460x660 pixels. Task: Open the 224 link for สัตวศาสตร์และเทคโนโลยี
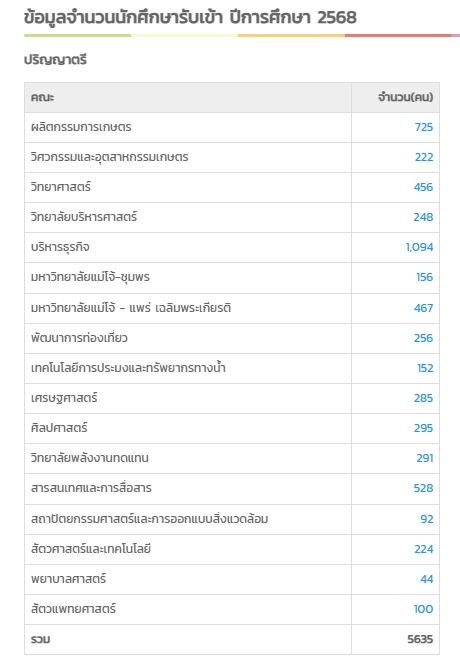[423, 549]
